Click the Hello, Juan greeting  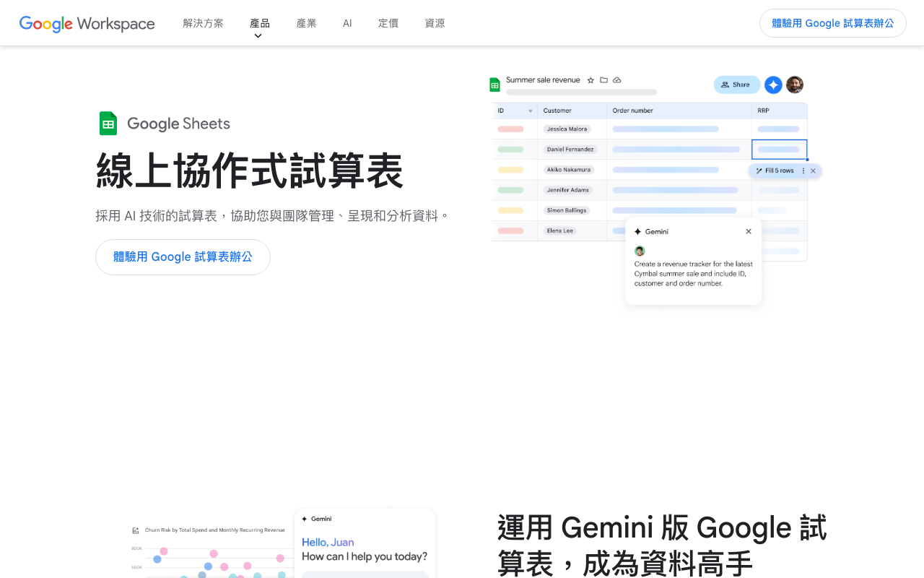click(x=328, y=542)
